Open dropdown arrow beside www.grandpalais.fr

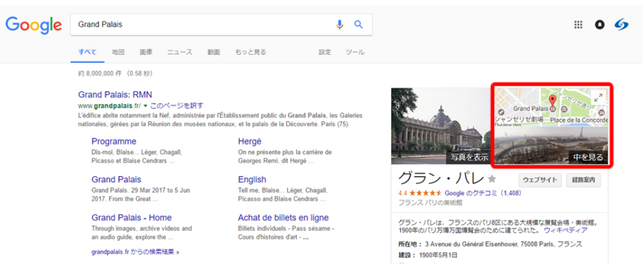click(145, 106)
